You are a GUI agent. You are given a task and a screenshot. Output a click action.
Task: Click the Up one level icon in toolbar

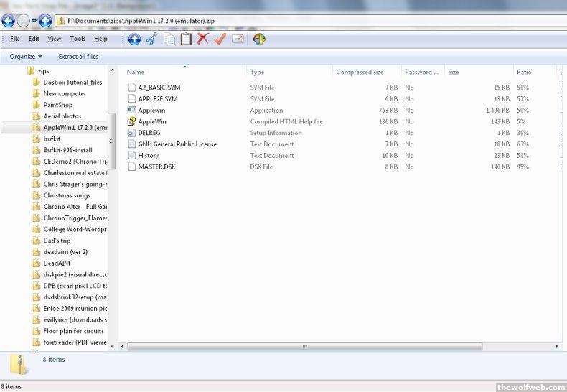134,39
